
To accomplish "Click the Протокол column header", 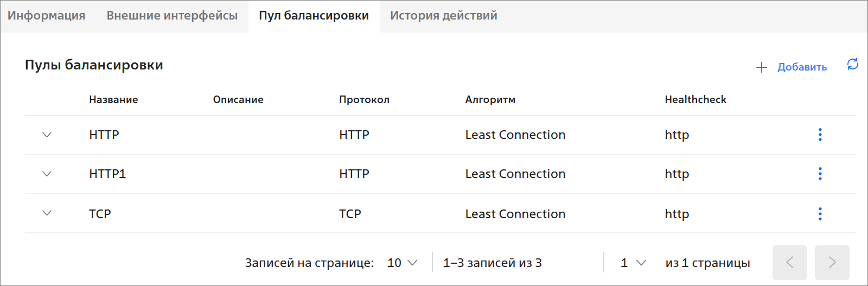I will pos(364,100).
